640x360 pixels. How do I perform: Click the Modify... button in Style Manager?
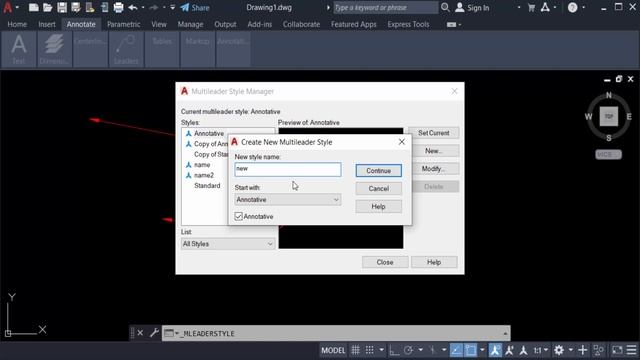coord(433,169)
